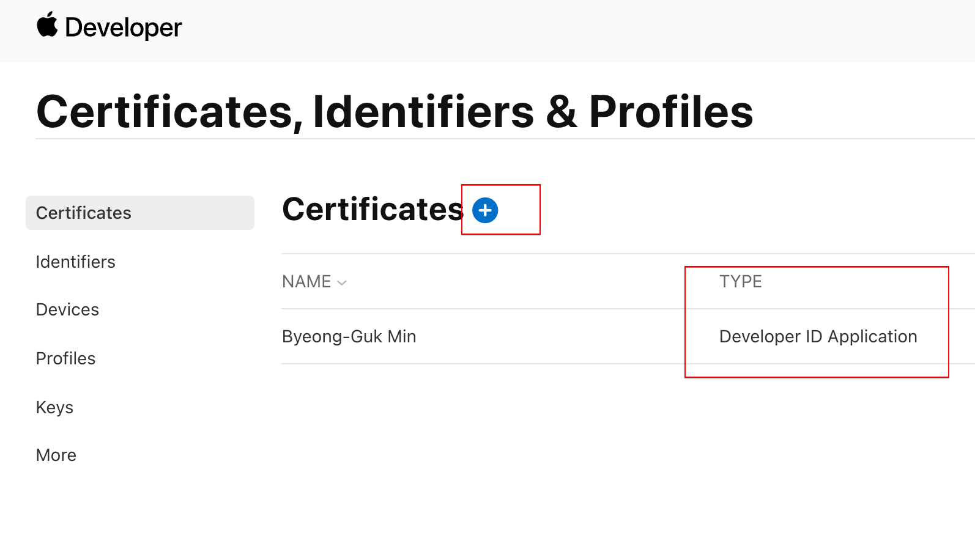
Task: Open Keys in the sidebar
Action: tap(54, 407)
